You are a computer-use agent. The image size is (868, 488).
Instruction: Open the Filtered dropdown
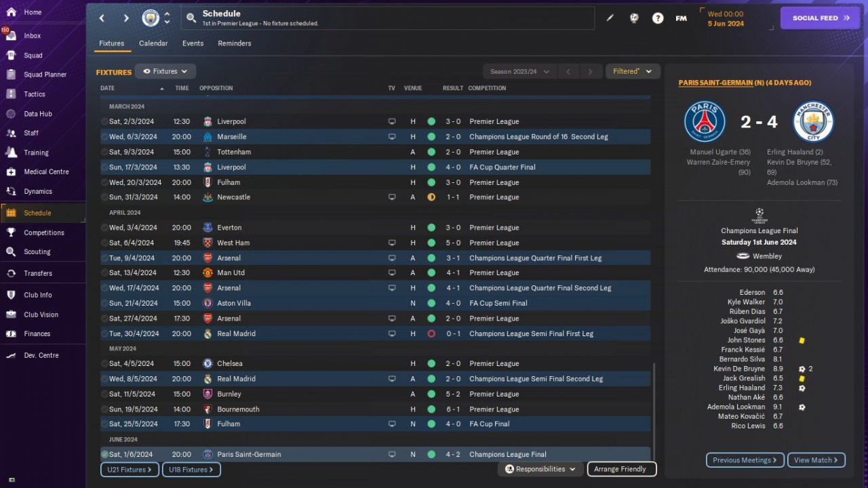pyautogui.click(x=633, y=71)
